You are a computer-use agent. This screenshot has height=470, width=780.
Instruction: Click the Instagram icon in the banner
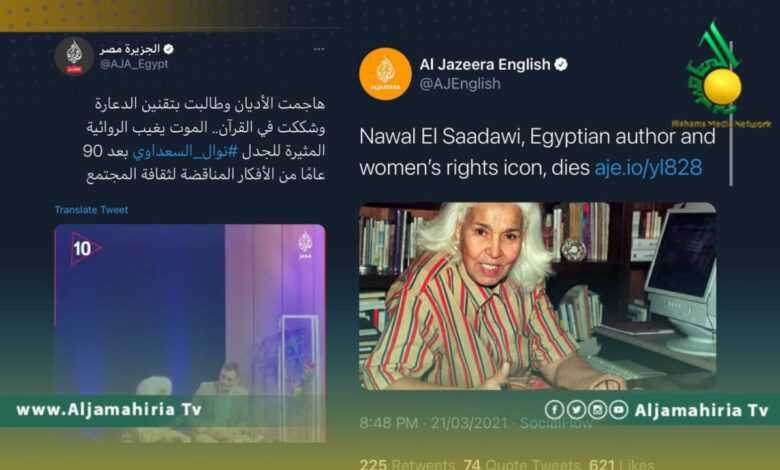click(x=597, y=410)
